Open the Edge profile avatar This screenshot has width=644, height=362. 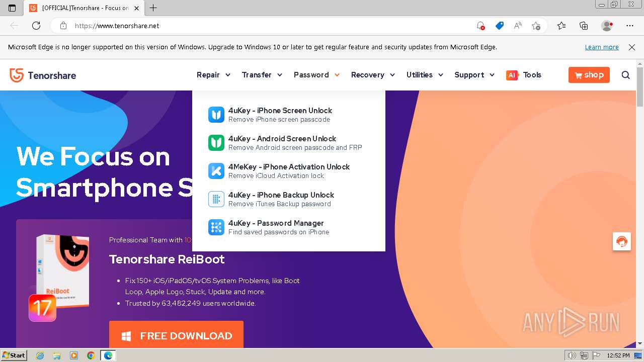[607, 26]
